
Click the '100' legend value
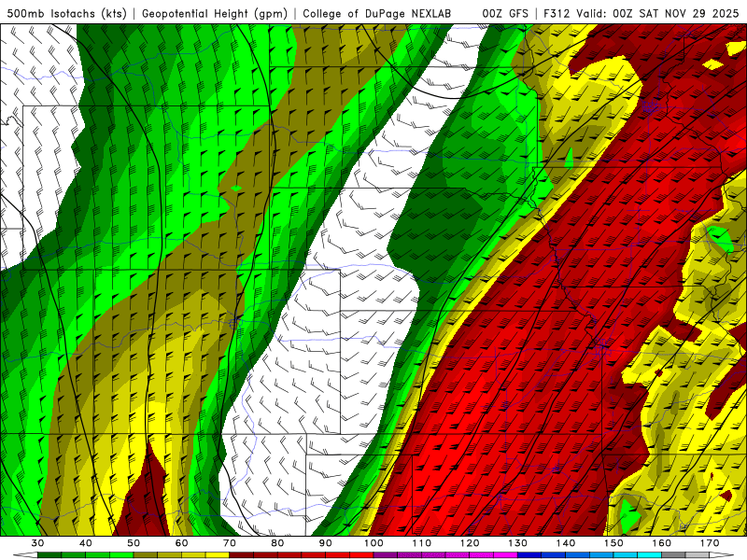tap(373, 543)
